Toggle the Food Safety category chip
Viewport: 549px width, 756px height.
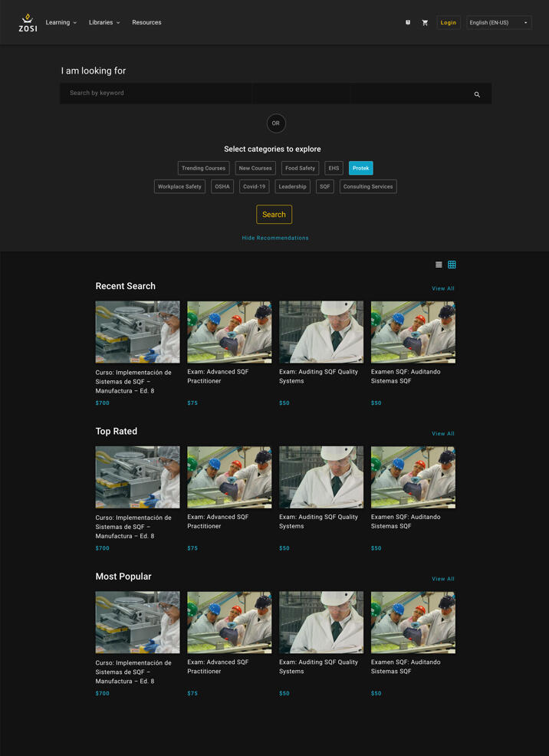(300, 168)
